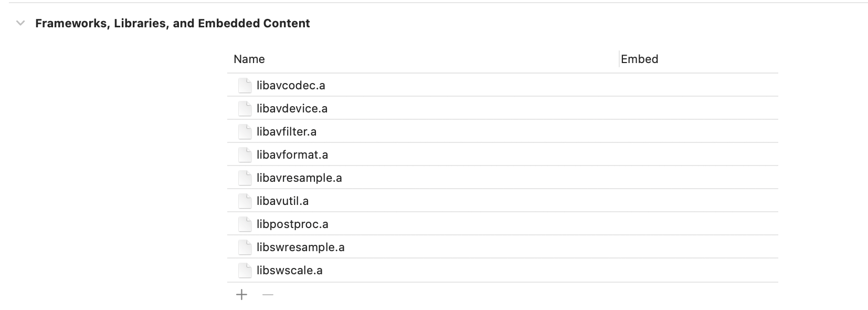This screenshot has width=868, height=310.
Task: Click the libavdevice.a file icon
Action: (245, 108)
